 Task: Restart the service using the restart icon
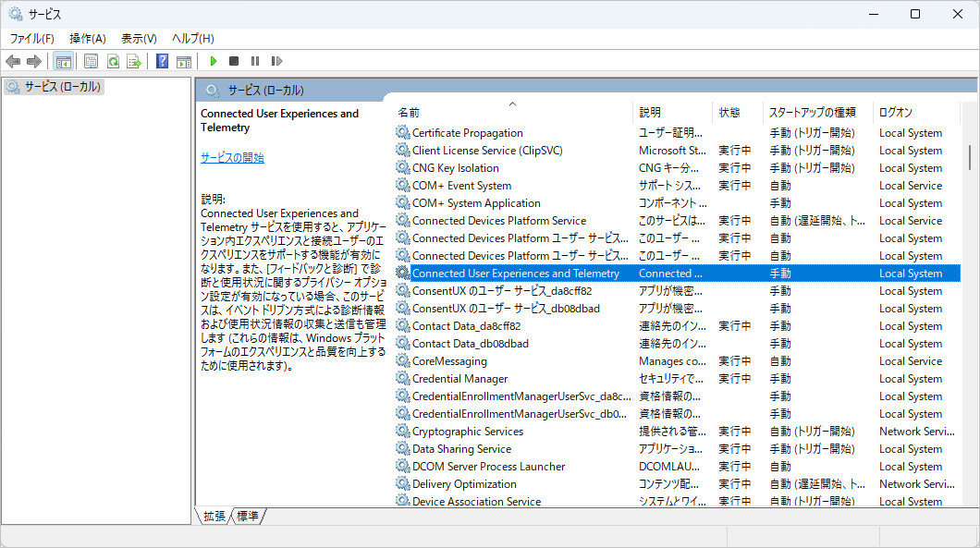pos(276,61)
